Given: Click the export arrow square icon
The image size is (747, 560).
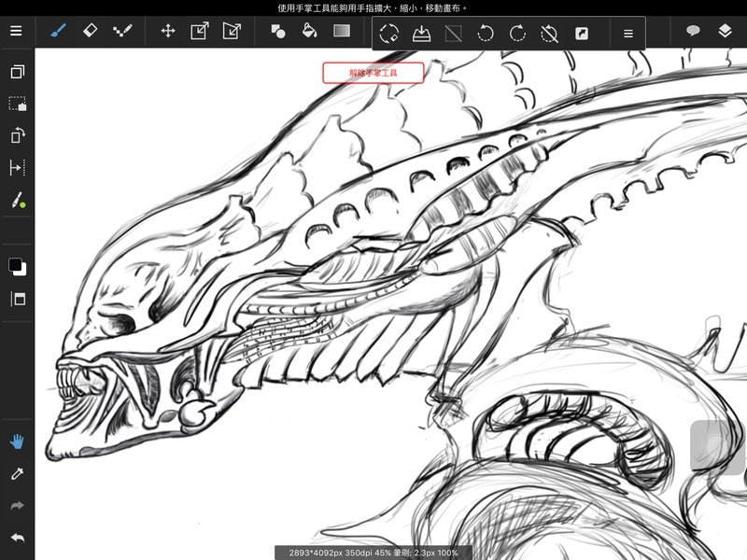Looking at the screenshot, I should coord(582,34).
